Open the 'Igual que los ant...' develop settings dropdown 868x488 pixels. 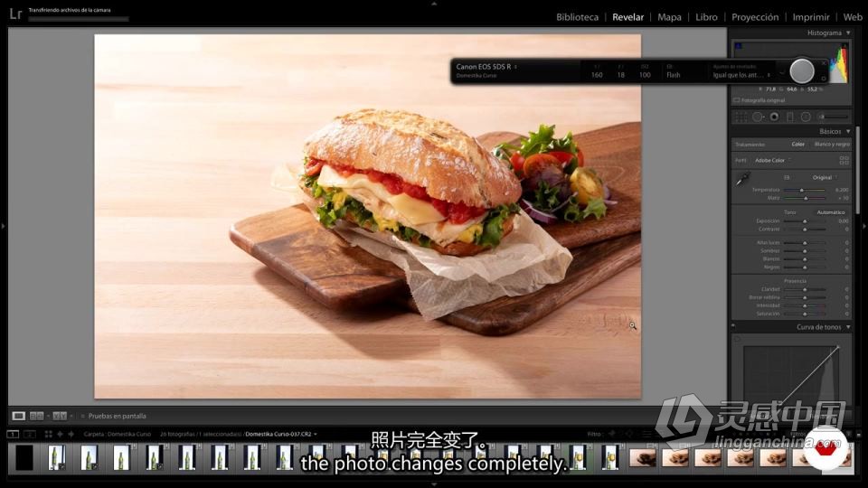coord(741,75)
